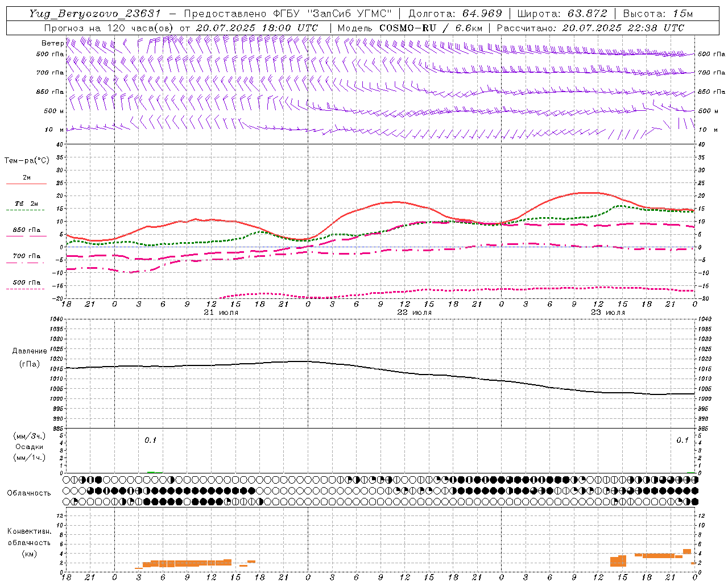Viewport: 728px width, 582px height.
Task: Click the elevation label Высота: 15м
Action: coord(658,14)
